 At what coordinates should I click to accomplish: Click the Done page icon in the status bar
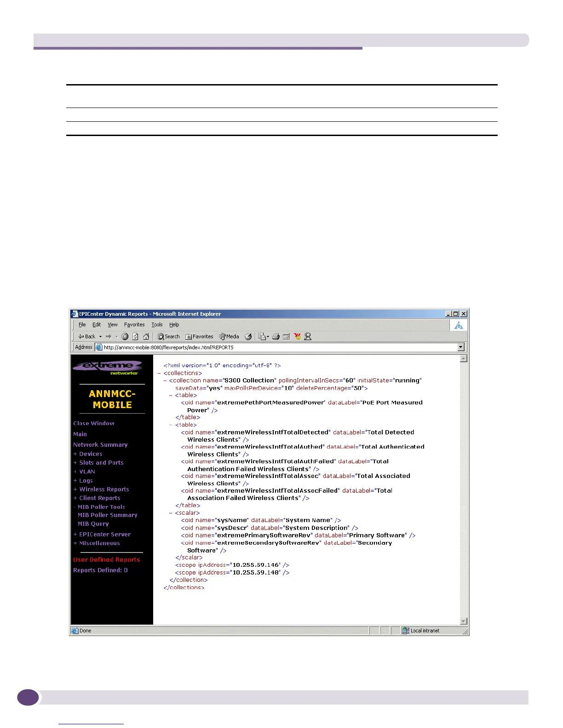(x=75, y=631)
